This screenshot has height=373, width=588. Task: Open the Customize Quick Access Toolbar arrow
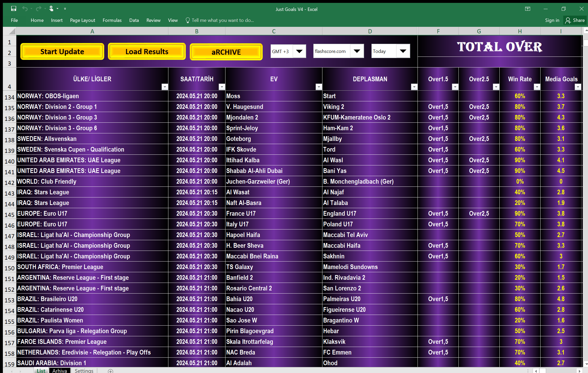(65, 9)
